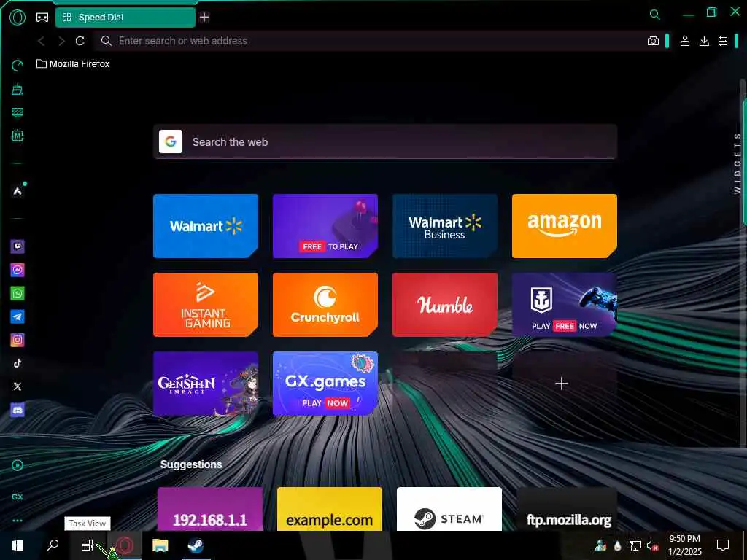Select the Speed Dial tab
Image resolution: width=747 pixels, height=560 pixels.
[x=125, y=17]
